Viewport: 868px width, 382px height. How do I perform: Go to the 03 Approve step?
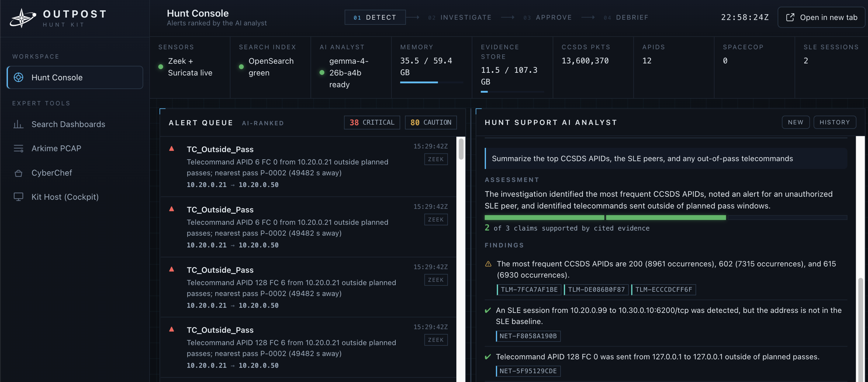[x=548, y=17]
